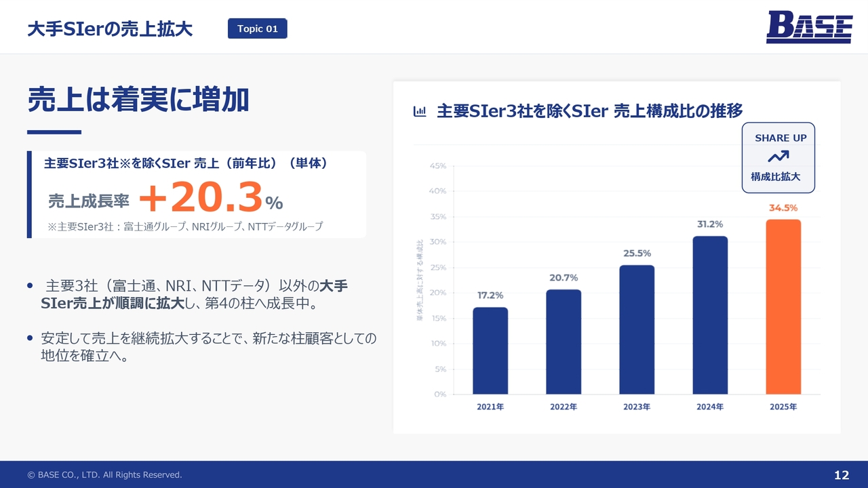The height and width of the screenshot is (488, 868).
Task: Click the page number 12
Action: [x=841, y=475]
